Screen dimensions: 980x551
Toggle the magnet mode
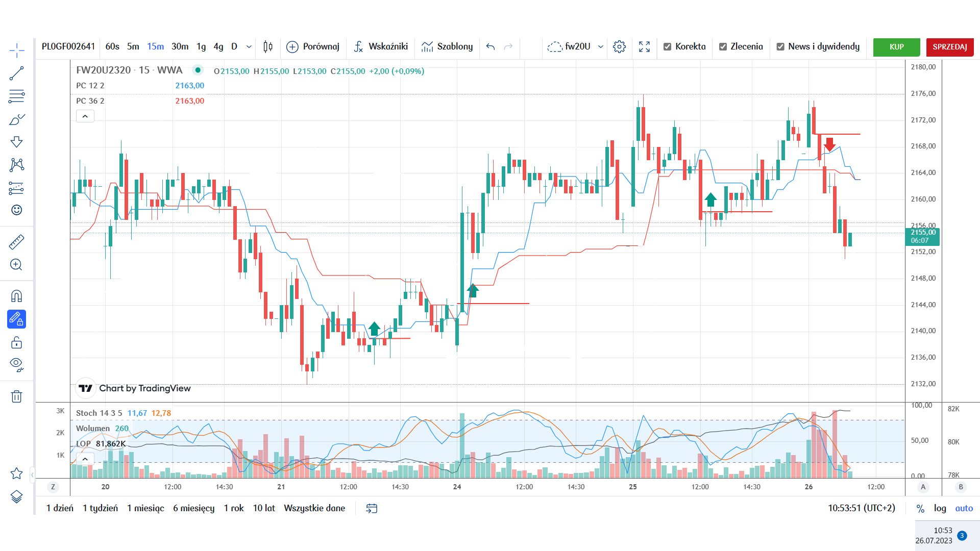(x=16, y=296)
